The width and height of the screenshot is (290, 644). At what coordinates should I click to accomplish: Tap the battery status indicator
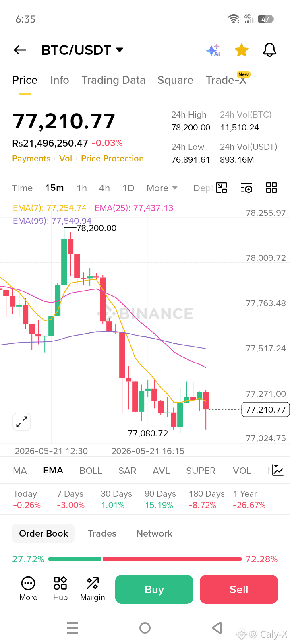pyautogui.click(x=265, y=19)
